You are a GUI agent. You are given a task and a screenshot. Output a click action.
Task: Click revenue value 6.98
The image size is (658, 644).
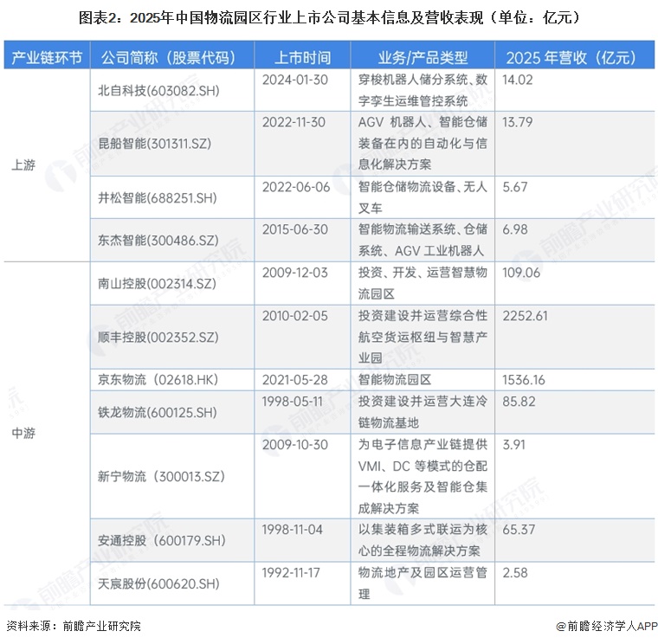[x=515, y=229]
